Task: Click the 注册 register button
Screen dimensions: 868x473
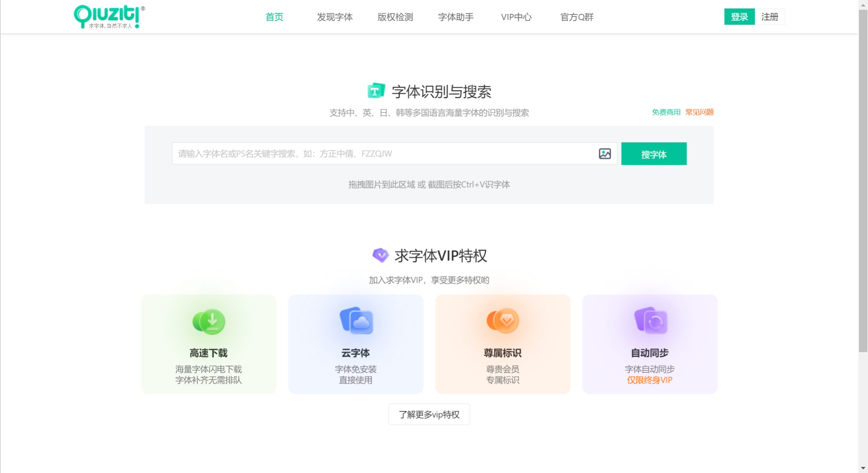Action: (x=770, y=16)
